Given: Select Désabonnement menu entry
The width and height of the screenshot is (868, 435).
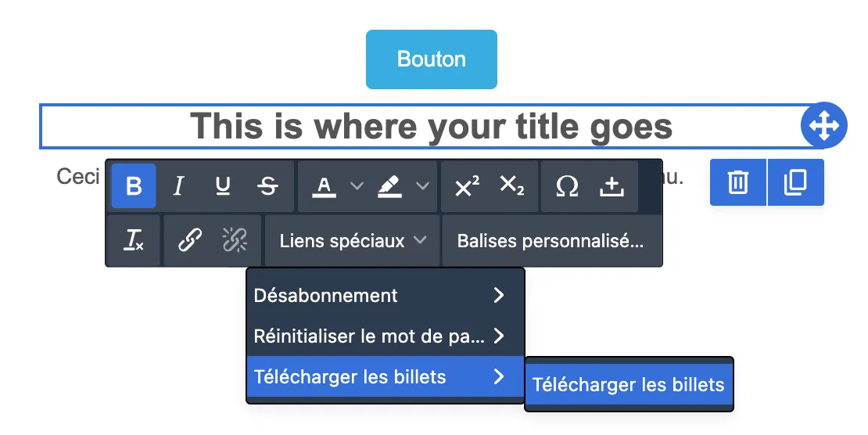Looking at the screenshot, I should [x=386, y=296].
